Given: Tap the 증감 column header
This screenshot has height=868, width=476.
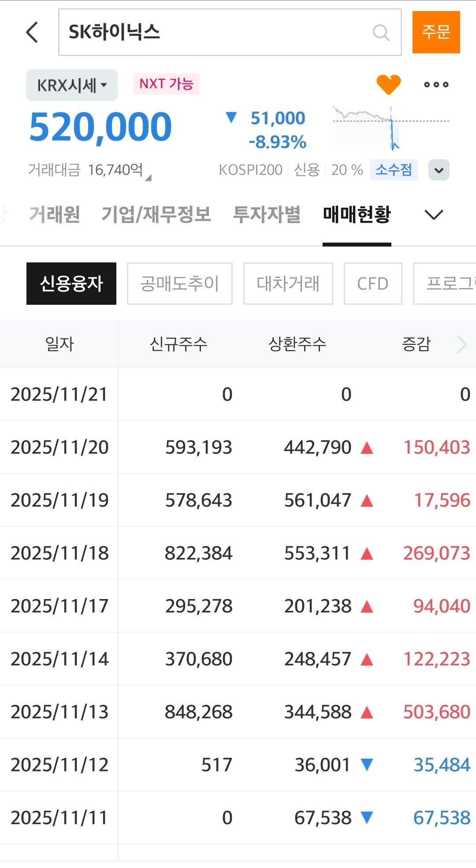Looking at the screenshot, I should 416,344.
